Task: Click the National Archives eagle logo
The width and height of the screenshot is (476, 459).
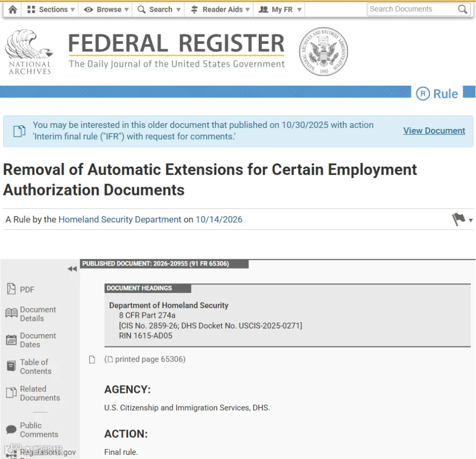Action: tap(30, 52)
